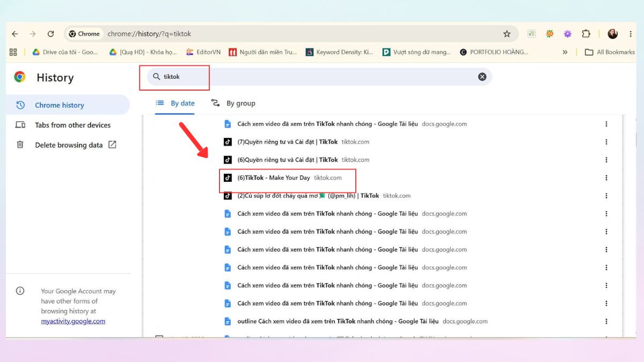This screenshot has width=644, height=362.
Task: Click the browser forward arrow
Action: click(33, 34)
